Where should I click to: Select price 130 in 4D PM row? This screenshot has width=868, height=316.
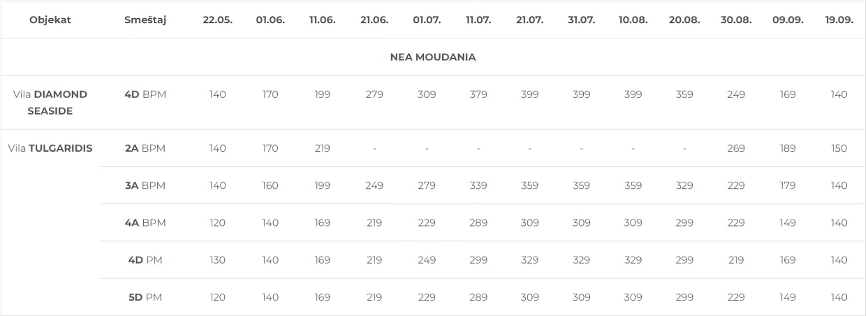(x=218, y=260)
